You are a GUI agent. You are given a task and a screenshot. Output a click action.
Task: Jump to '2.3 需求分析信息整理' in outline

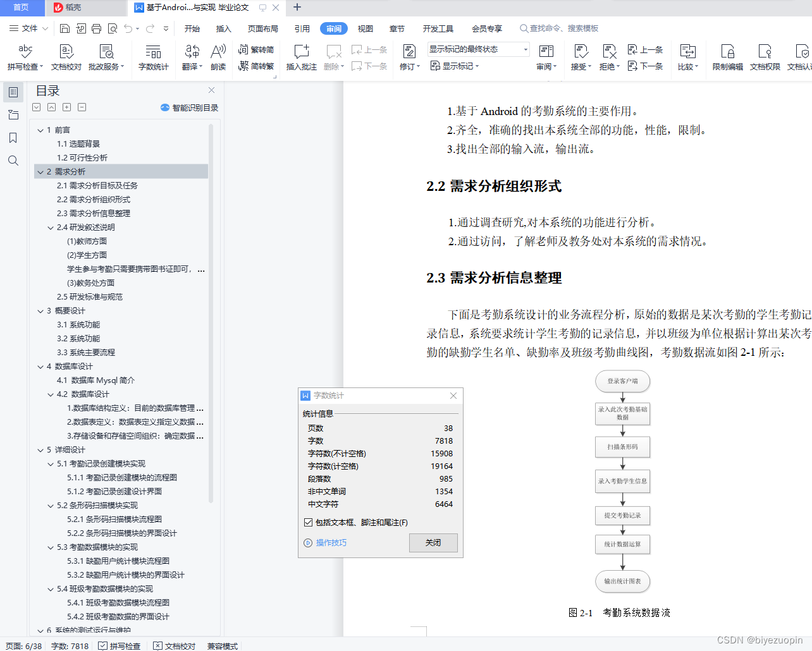pos(94,214)
